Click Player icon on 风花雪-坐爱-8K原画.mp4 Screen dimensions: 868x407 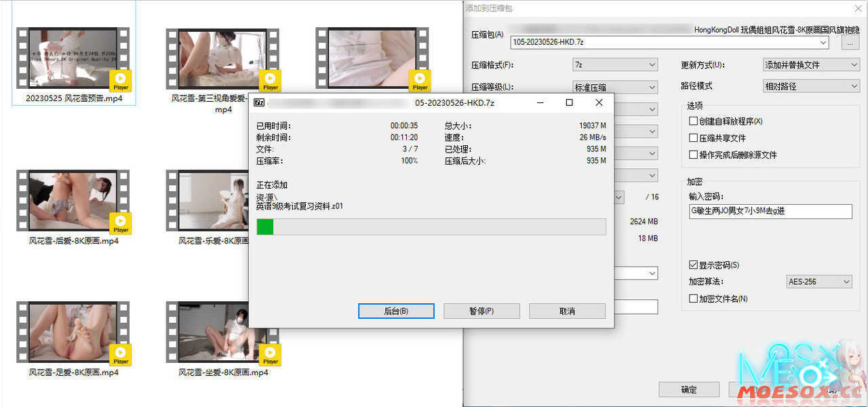271,354
